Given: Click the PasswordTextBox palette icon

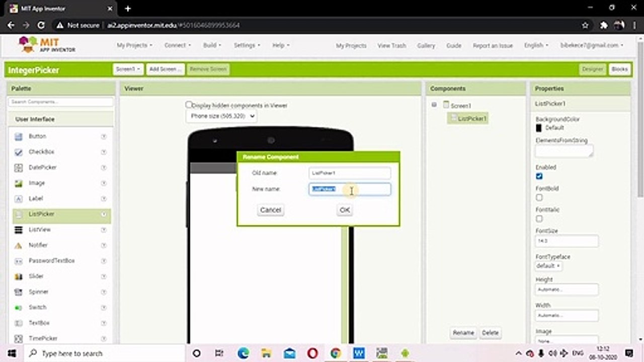Looking at the screenshot, I should (x=19, y=261).
